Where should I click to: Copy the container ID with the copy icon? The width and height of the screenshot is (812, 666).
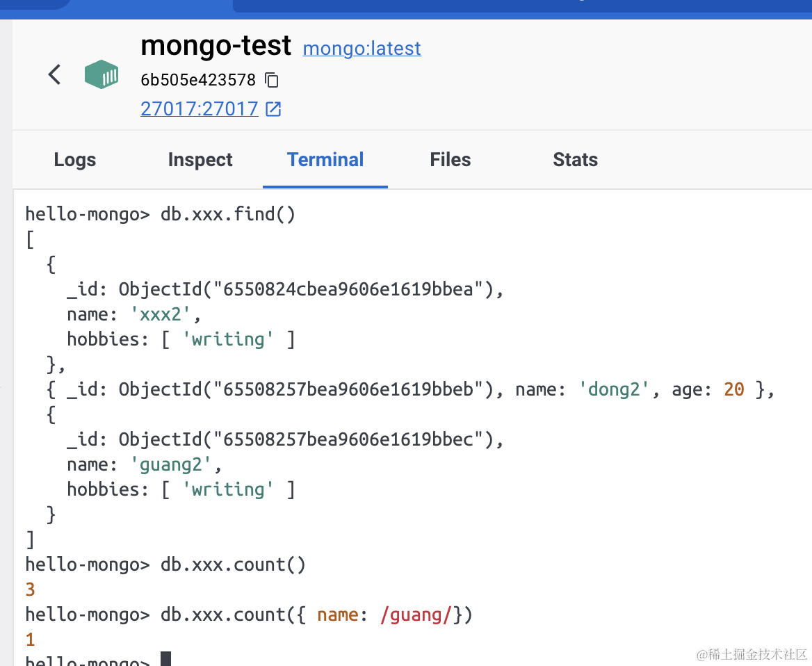coord(272,80)
